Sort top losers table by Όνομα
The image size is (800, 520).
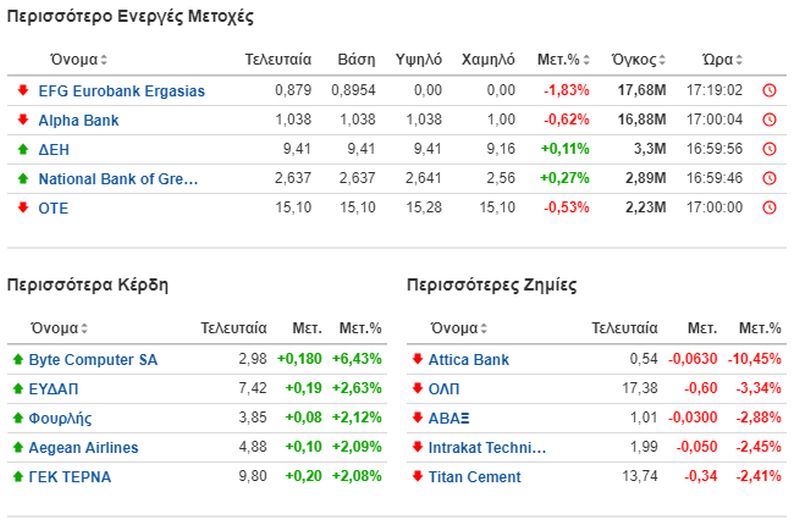click(x=459, y=328)
